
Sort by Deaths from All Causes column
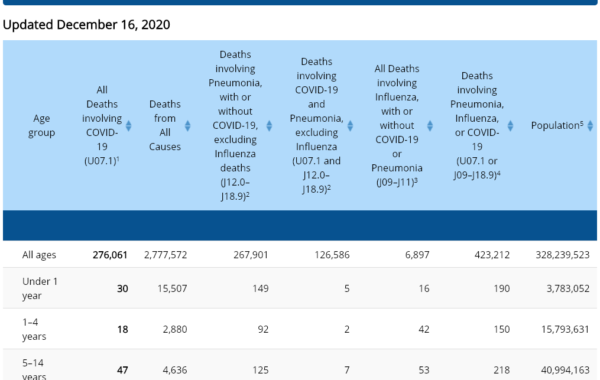coord(188,126)
